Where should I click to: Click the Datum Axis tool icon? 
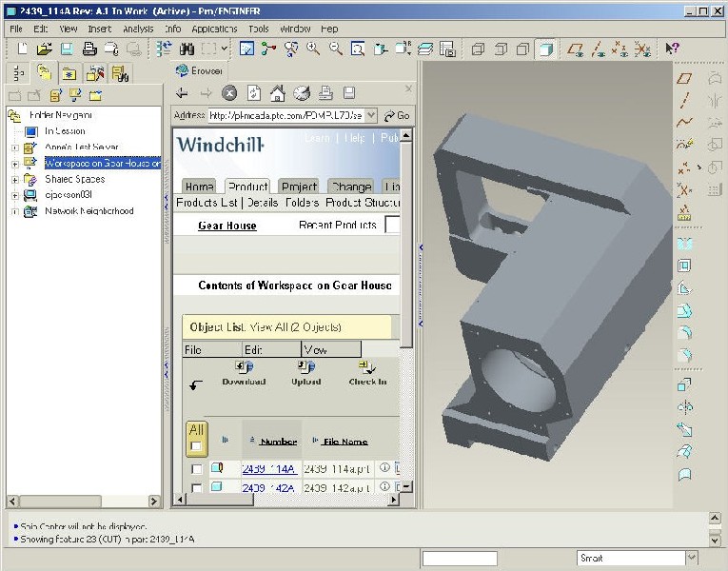pyautogui.click(x=684, y=100)
